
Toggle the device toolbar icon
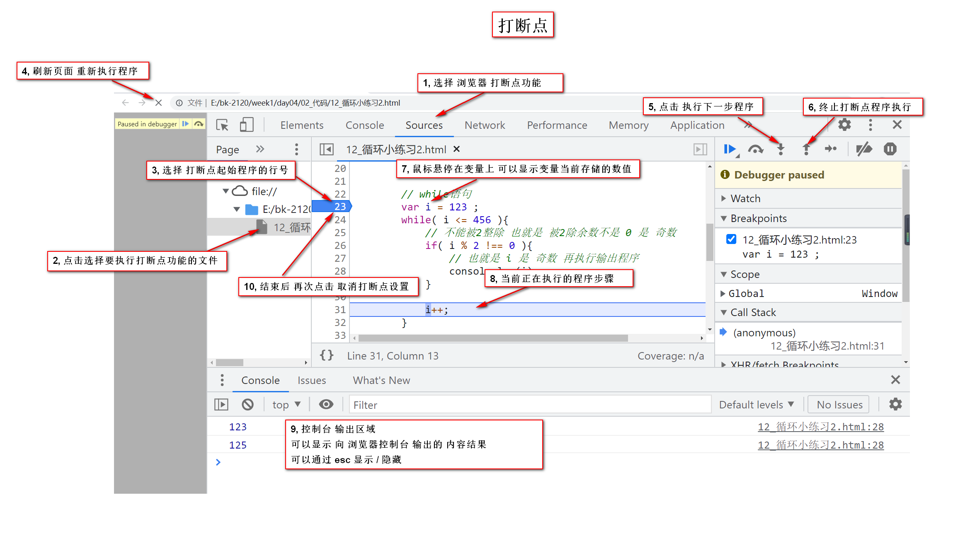pos(247,125)
